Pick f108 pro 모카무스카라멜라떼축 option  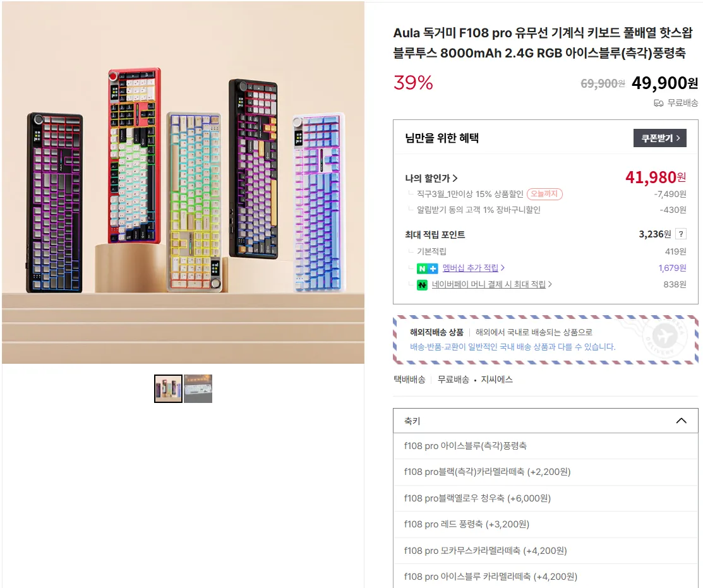pos(546,551)
